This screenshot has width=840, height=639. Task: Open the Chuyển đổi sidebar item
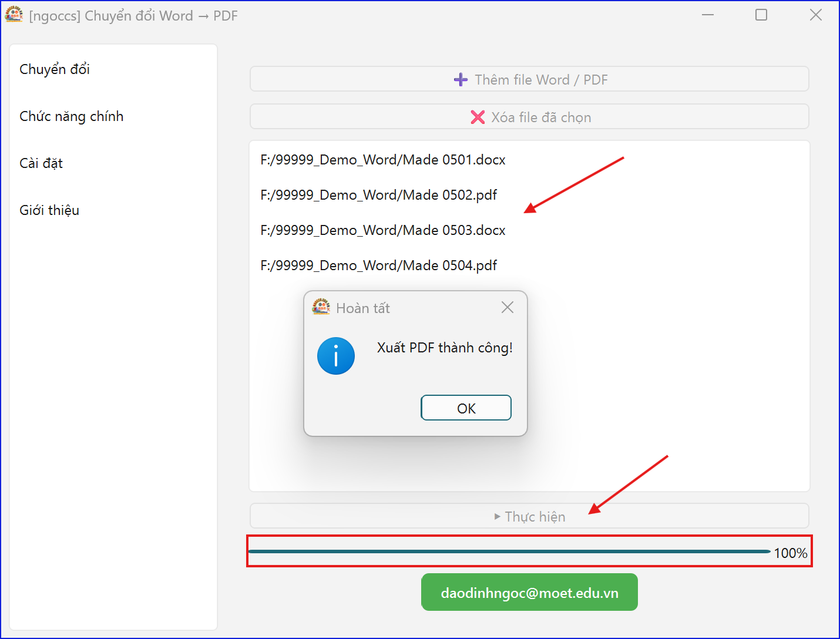pos(55,69)
